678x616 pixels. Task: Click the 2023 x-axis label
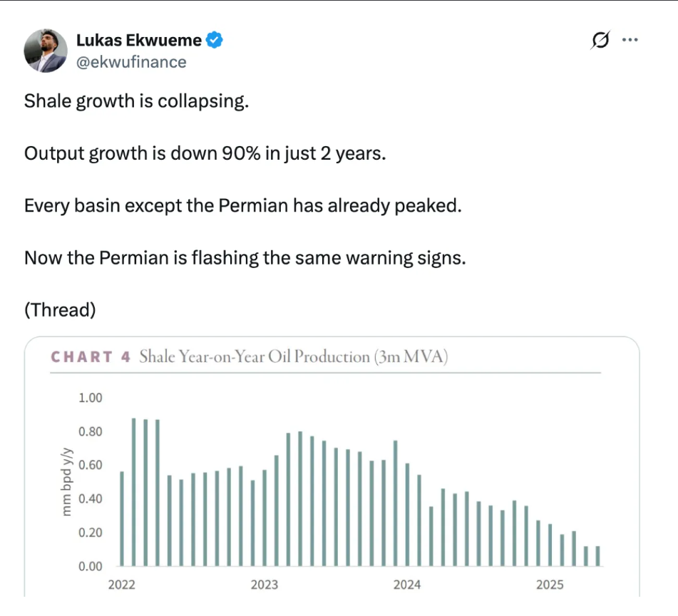264,585
